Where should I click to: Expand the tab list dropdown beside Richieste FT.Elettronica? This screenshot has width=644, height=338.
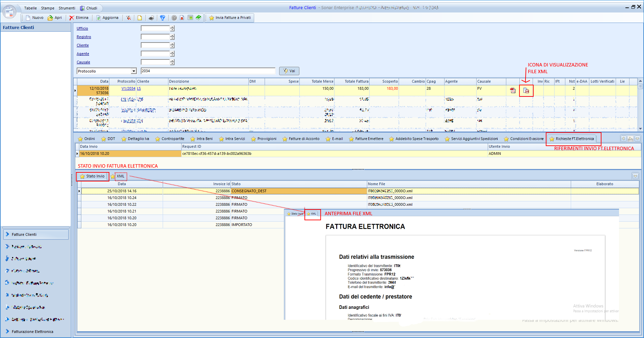click(637, 139)
